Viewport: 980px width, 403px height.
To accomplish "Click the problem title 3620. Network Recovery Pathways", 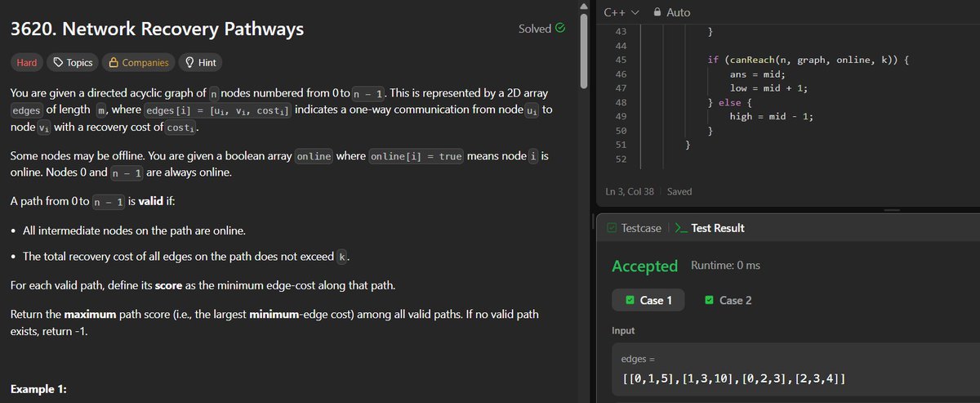I will point(158,29).
